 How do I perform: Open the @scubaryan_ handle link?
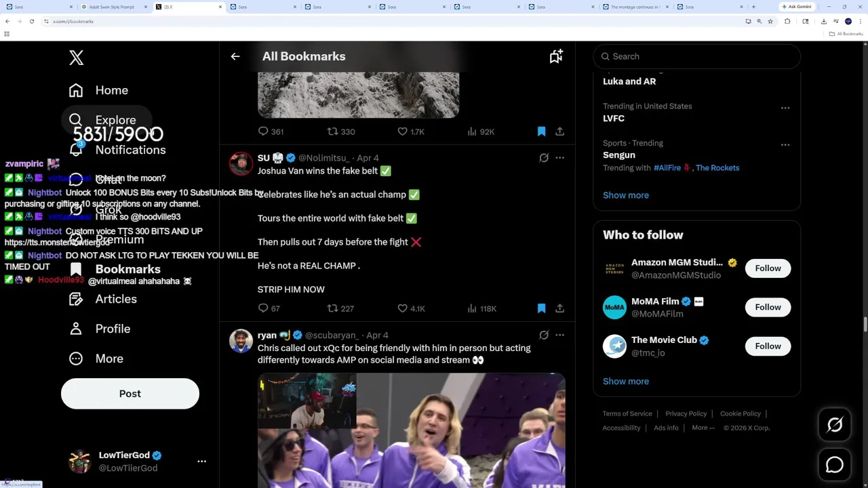(331, 335)
